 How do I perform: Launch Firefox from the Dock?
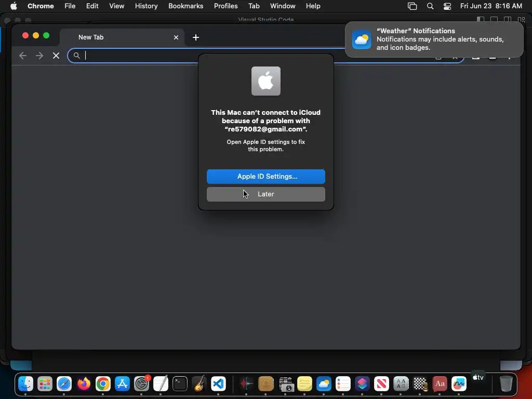click(84, 384)
